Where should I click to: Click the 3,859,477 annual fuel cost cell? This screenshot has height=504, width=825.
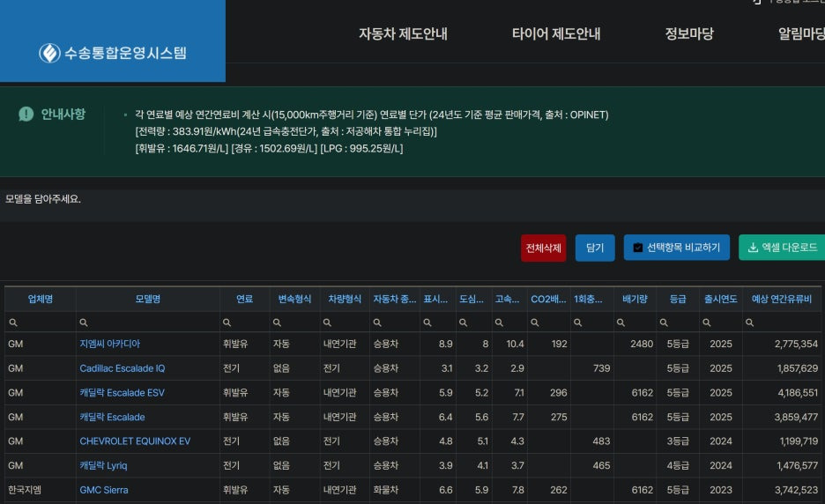[782, 417]
